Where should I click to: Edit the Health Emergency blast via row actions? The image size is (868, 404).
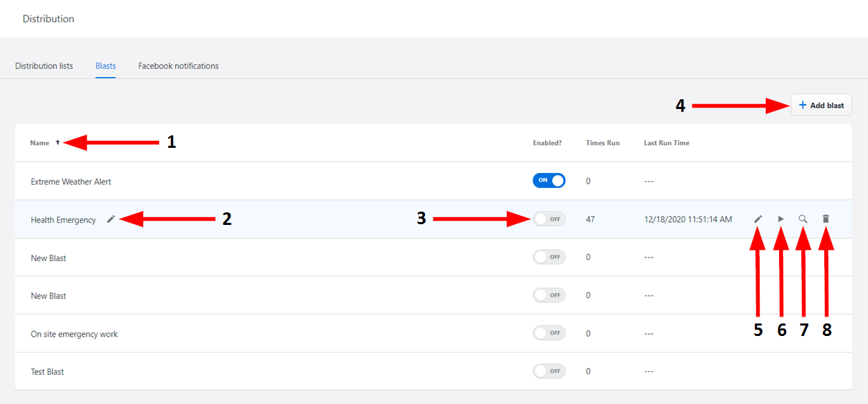[758, 219]
